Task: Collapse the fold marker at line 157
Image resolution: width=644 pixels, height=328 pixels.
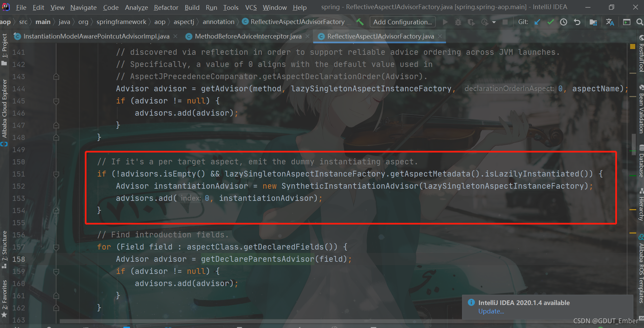Action: coord(56,247)
